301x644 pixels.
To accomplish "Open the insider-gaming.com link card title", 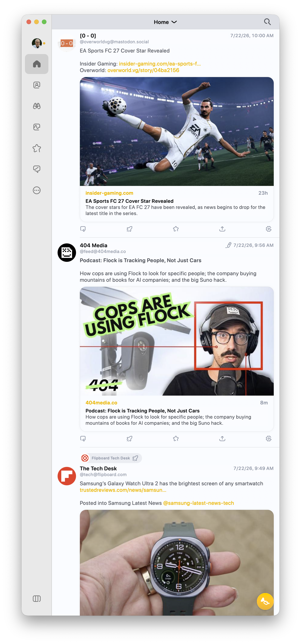I will pyautogui.click(x=129, y=201).
